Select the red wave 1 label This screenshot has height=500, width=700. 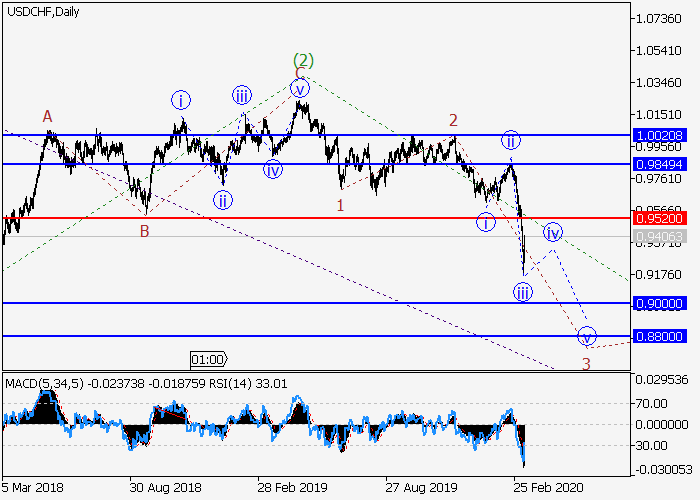click(x=340, y=205)
